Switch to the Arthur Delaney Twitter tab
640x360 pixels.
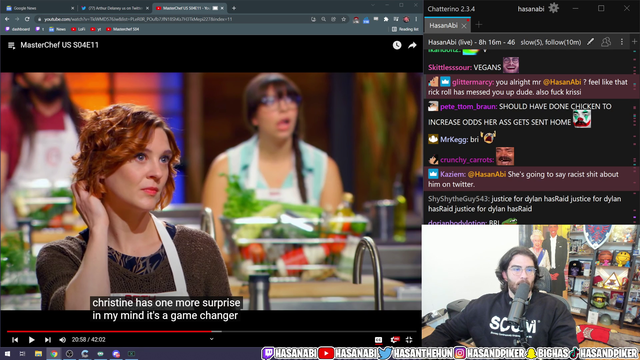pyautogui.click(x=114, y=8)
